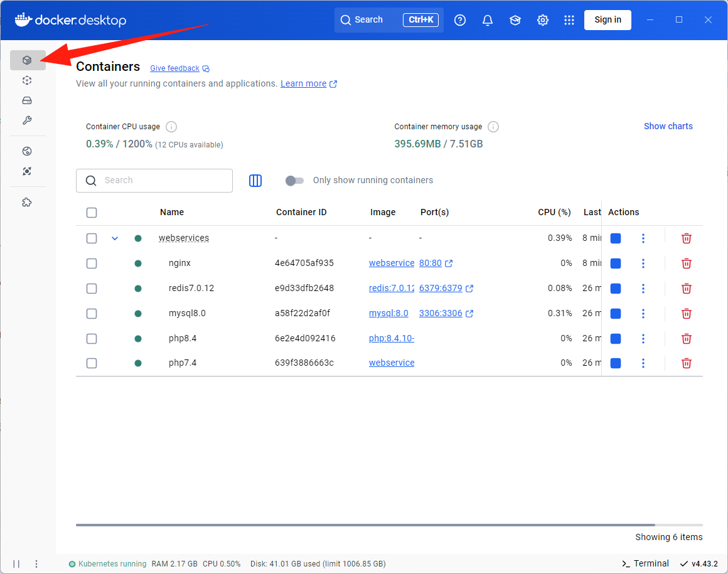Image resolution: width=728 pixels, height=574 pixels.
Task: Open more actions menu for nginx
Action: tap(643, 263)
